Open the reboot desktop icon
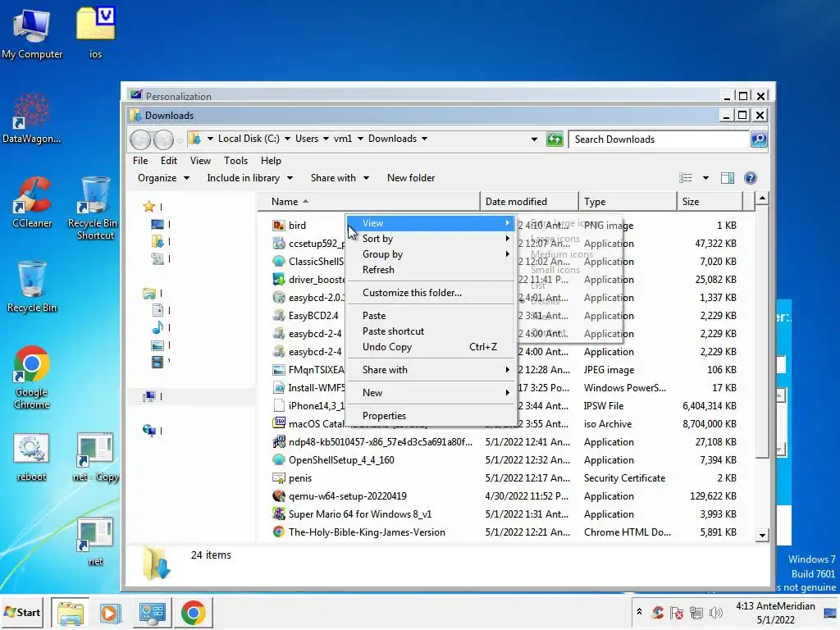 click(x=32, y=458)
